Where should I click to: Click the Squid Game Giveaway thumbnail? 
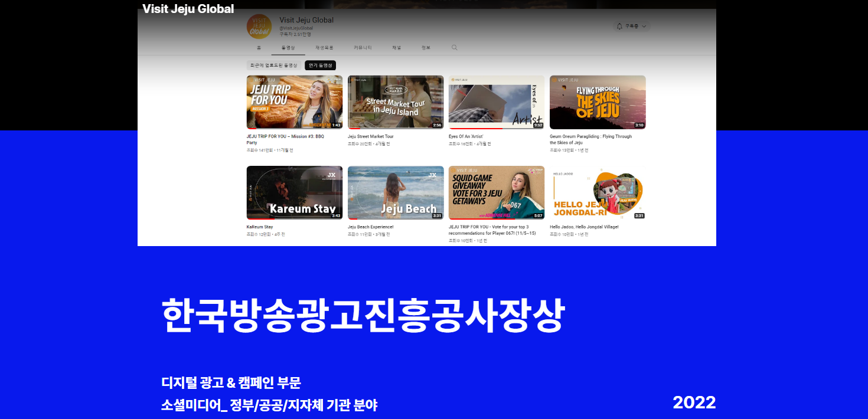click(x=497, y=192)
